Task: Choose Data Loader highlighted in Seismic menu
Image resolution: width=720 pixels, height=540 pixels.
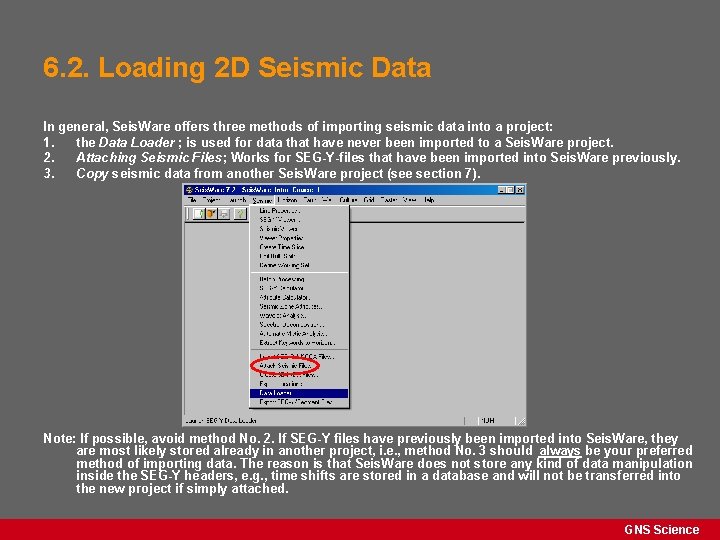Action: pyautogui.click(x=299, y=393)
